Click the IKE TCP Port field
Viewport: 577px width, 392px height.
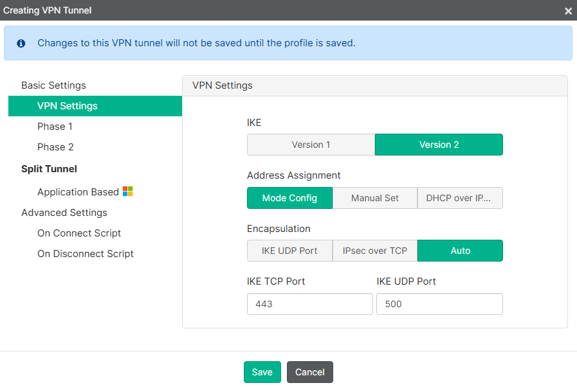point(309,303)
